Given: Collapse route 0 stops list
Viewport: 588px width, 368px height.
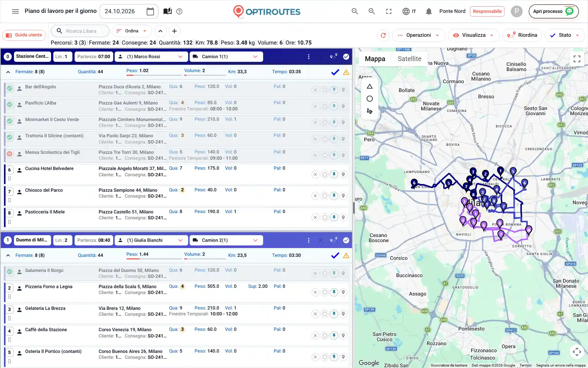Looking at the screenshot, I should coord(8,72).
